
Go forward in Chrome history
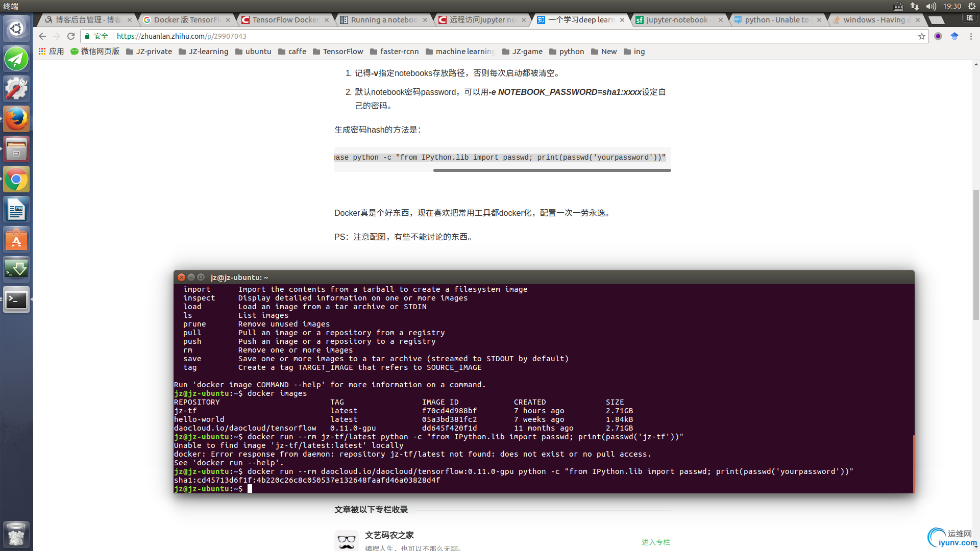(57, 36)
